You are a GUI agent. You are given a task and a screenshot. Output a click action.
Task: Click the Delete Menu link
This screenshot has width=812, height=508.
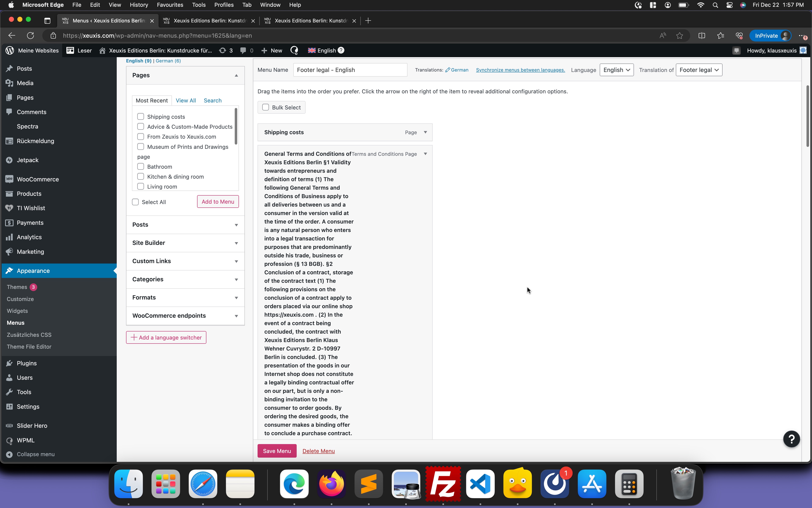tap(318, 451)
